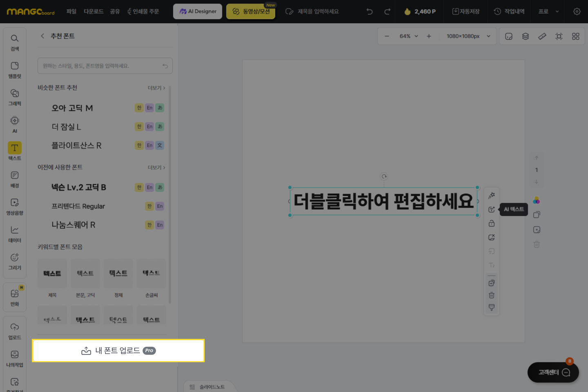Open the 나의작업 my work panel

coord(15,359)
